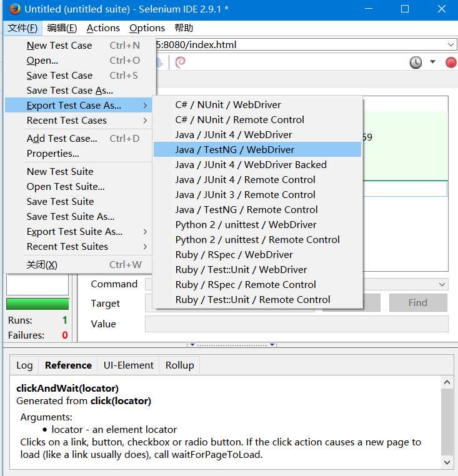The width and height of the screenshot is (458, 476).
Task: Export as Ruby / Test::Unit / Remote Control
Action: pos(257,300)
